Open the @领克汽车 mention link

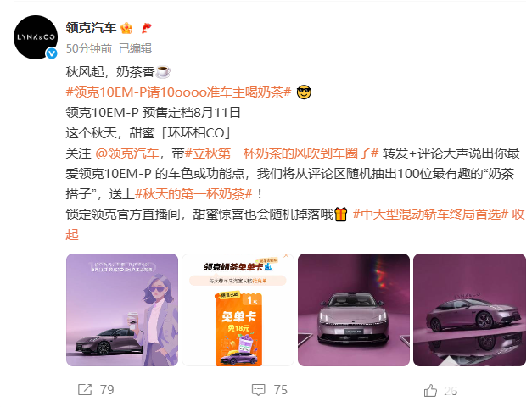pos(127,153)
